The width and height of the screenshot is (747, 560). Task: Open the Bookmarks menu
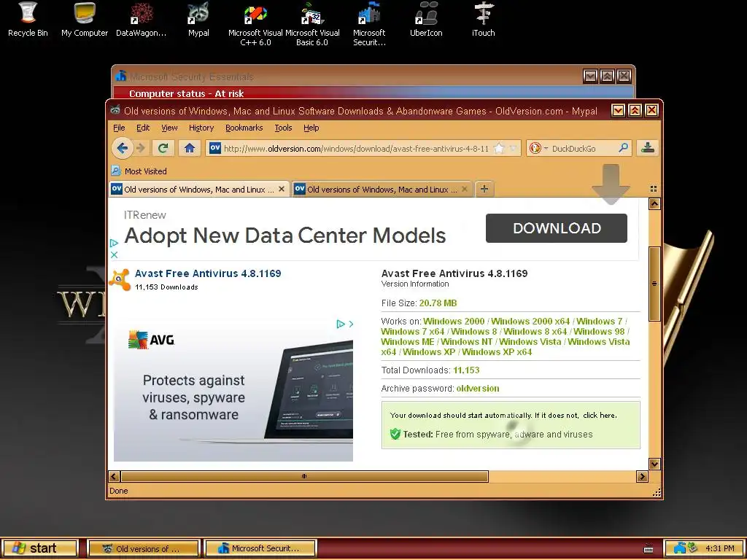244,128
